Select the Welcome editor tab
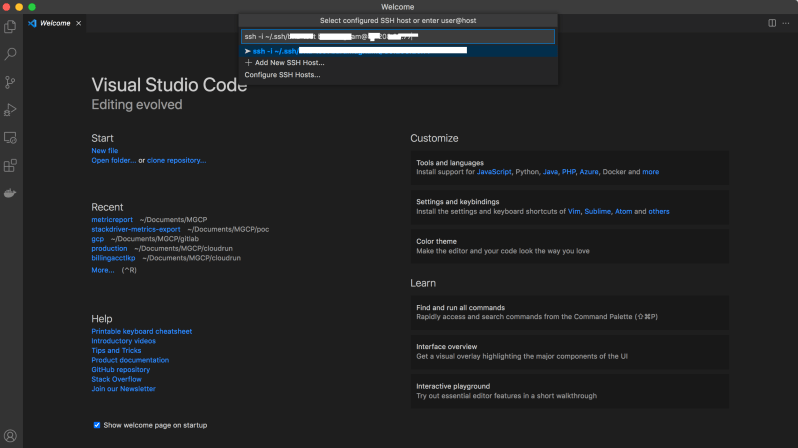The height and width of the screenshot is (448, 798). [55, 23]
